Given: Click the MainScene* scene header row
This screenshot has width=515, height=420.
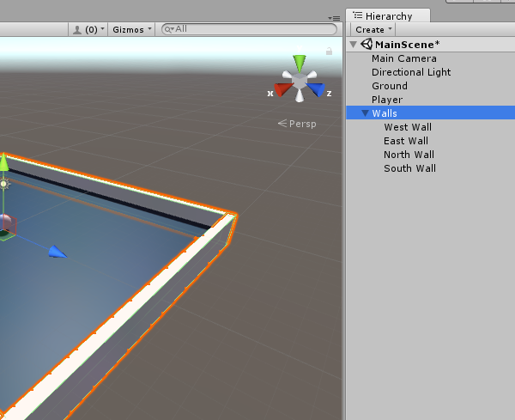Looking at the screenshot, I should pyautogui.click(x=431, y=45).
